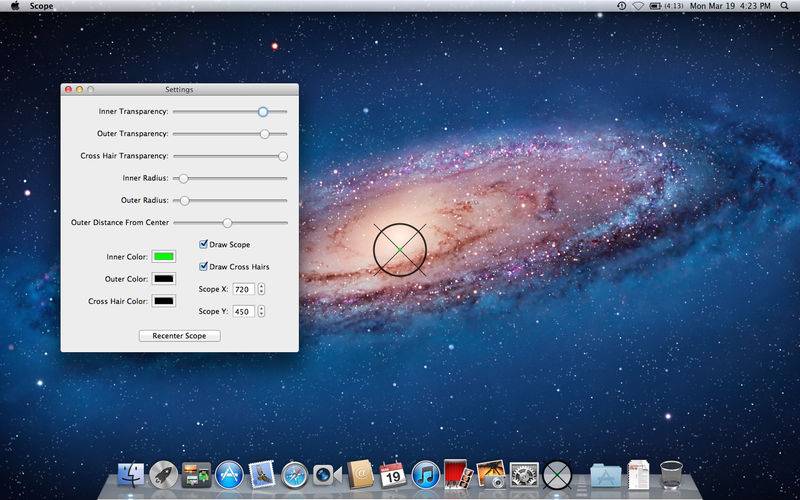Click the Scope Y stepper arrows
Screen dimensions: 800x500
(x=261, y=312)
